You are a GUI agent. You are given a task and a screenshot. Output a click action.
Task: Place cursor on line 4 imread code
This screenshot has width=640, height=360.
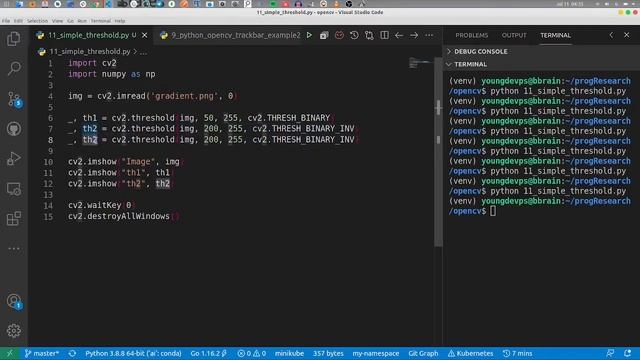point(153,96)
